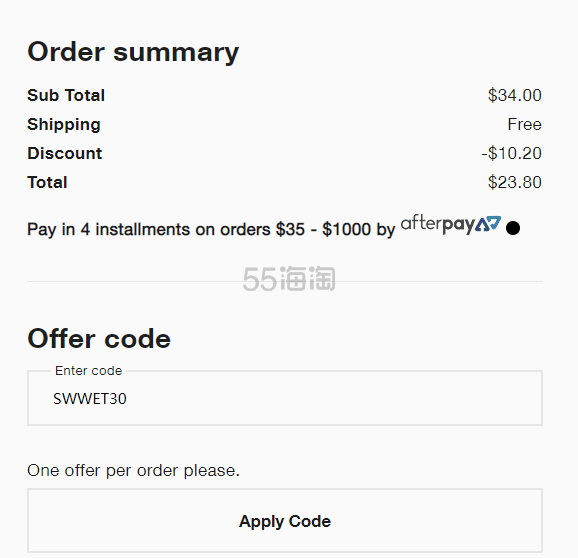Click the Sub Total label
Screen dimensions: 578x558
66,95
